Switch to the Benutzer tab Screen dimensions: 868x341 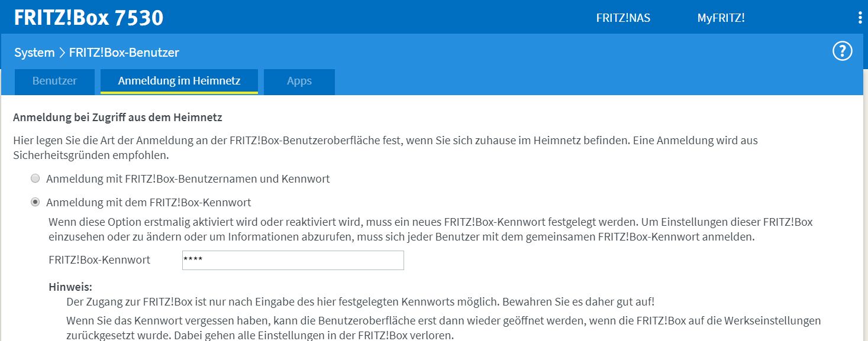[54, 82]
